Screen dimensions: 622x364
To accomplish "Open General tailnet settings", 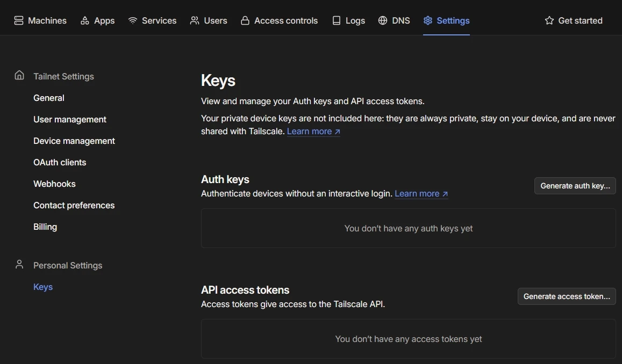I will [49, 98].
